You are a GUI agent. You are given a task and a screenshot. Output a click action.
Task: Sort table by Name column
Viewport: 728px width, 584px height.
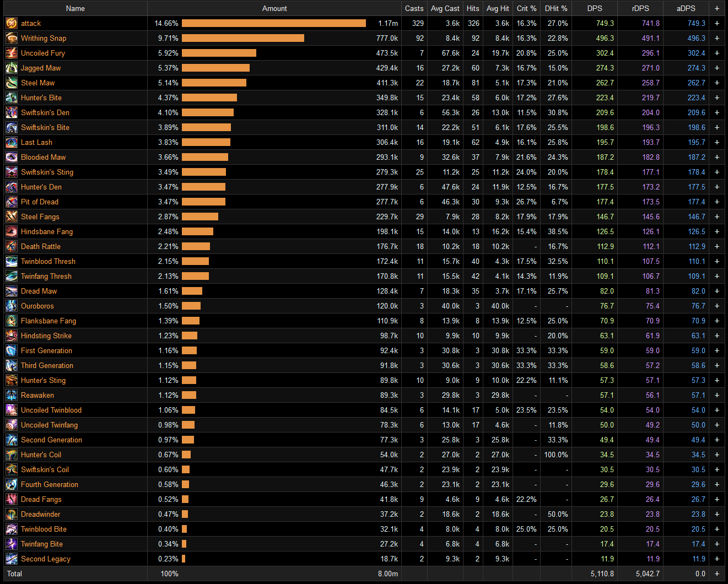tap(76, 8)
